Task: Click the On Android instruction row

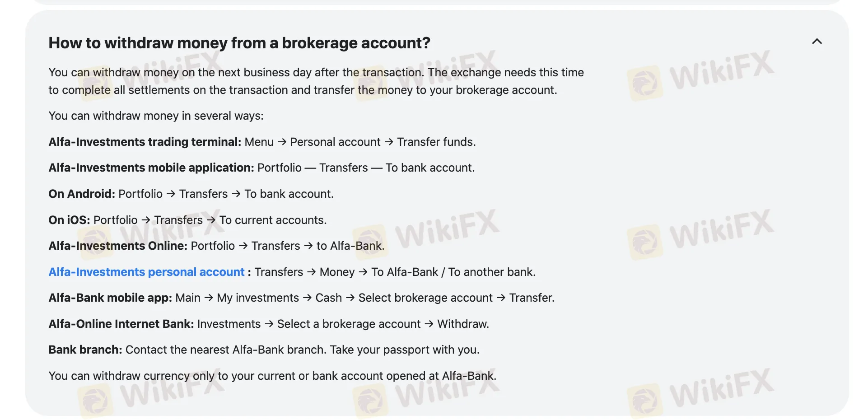Action: (191, 193)
